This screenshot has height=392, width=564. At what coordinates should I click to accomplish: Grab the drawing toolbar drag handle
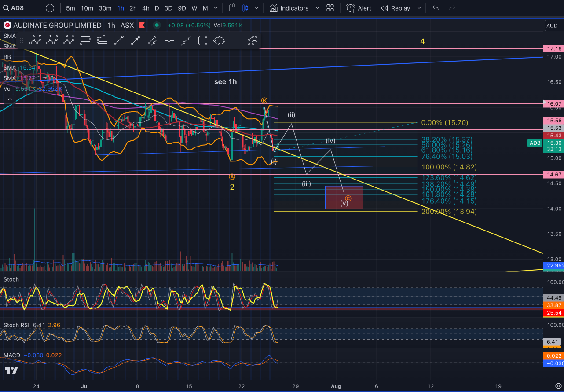(x=22, y=41)
